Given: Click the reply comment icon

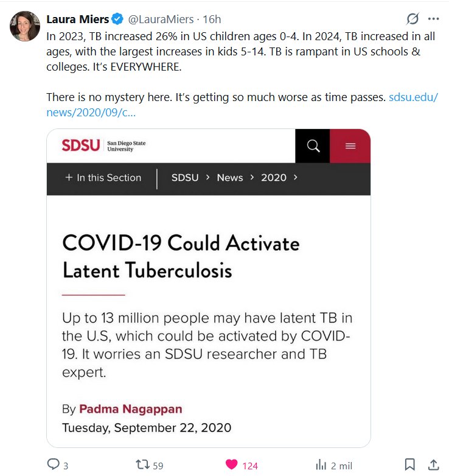Looking at the screenshot, I should (54, 464).
